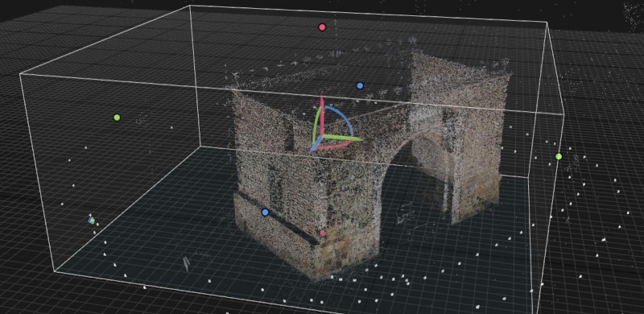Select the red handle on the box's bottom face

[x=323, y=233]
